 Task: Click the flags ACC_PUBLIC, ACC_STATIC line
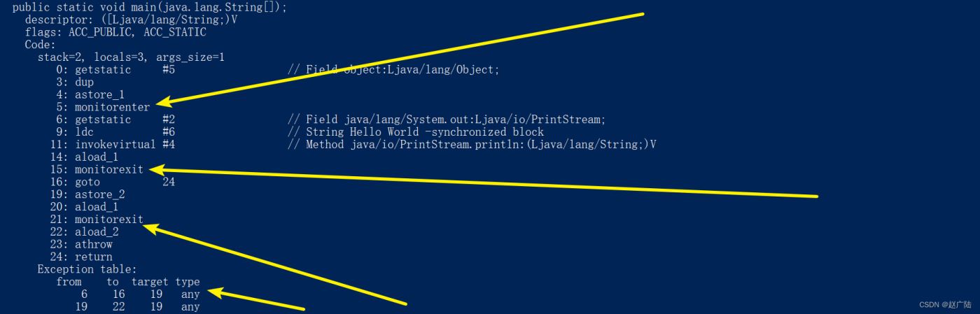(115, 32)
